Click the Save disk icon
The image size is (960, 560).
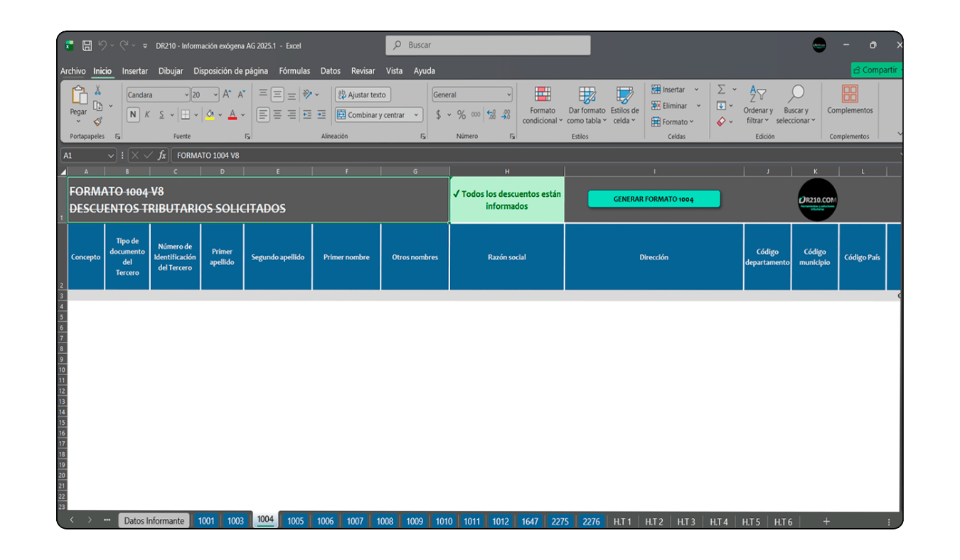(x=87, y=45)
